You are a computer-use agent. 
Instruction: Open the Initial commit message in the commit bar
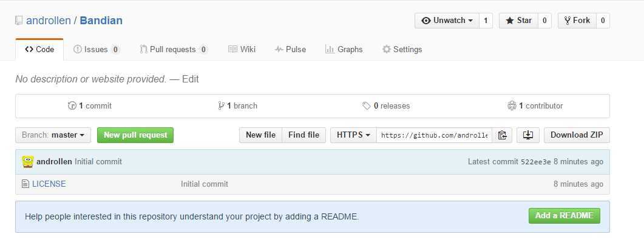(x=98, y=162)
